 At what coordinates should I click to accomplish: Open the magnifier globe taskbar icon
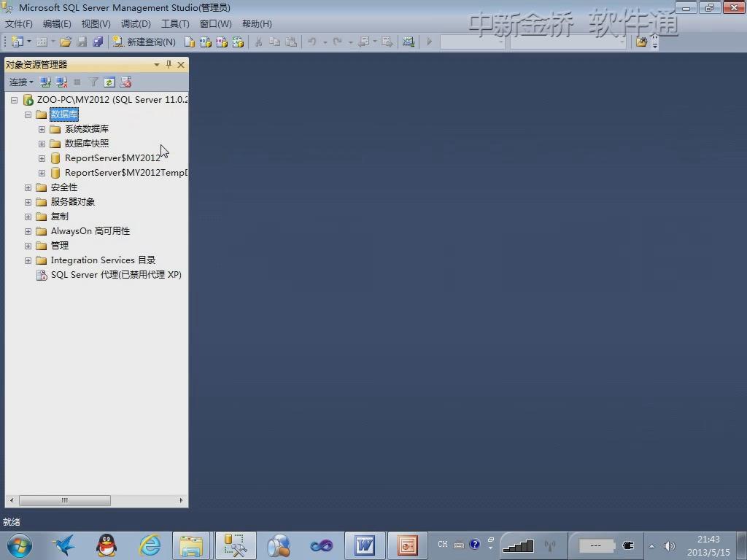[278, 545]
